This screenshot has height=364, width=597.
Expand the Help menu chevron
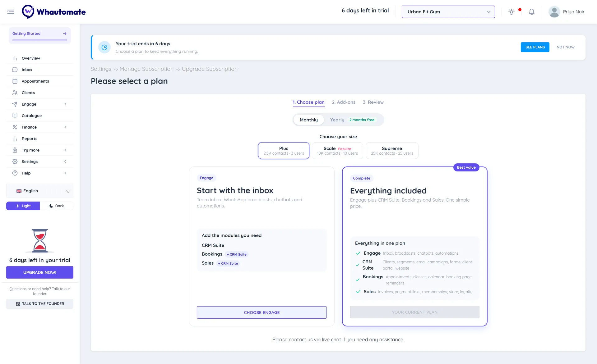(65, 173)
